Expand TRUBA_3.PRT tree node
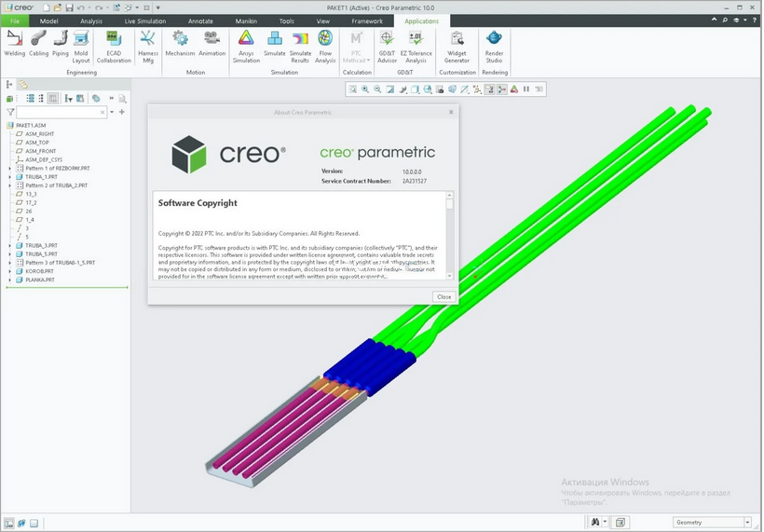 pos(9,246)
